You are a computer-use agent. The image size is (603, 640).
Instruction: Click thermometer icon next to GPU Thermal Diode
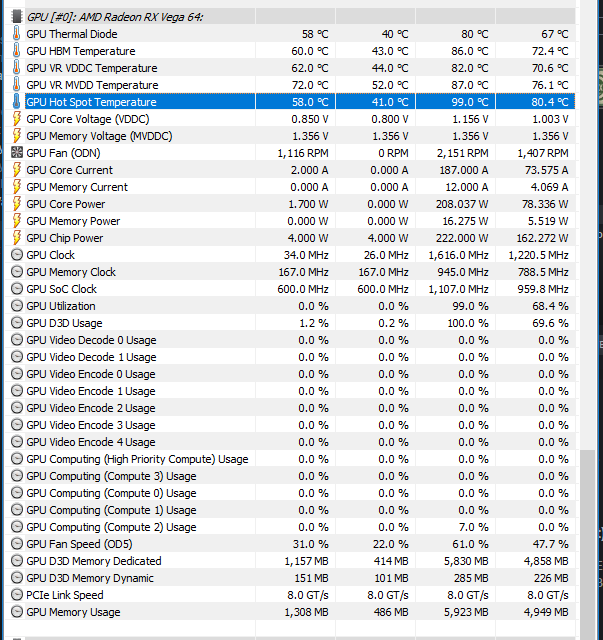coord(16,34)
